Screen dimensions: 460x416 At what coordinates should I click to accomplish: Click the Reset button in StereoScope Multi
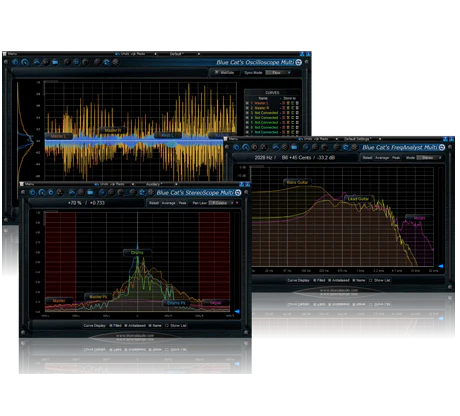point(154,203)
